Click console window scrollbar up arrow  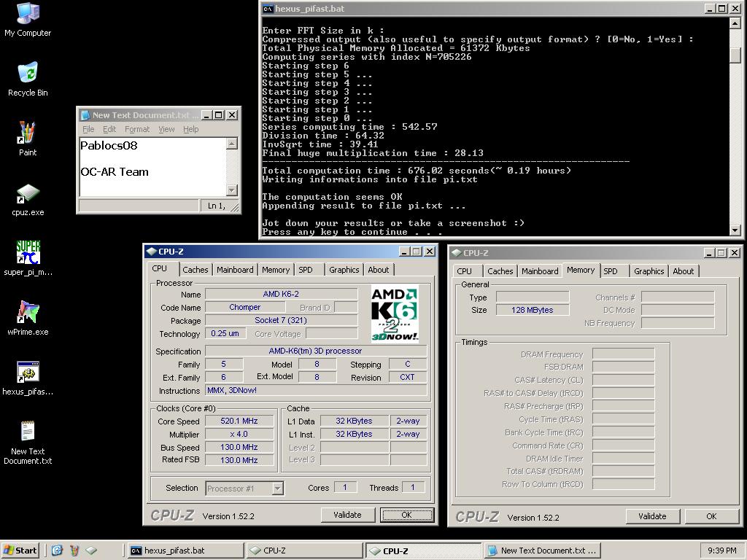[735, 23]
